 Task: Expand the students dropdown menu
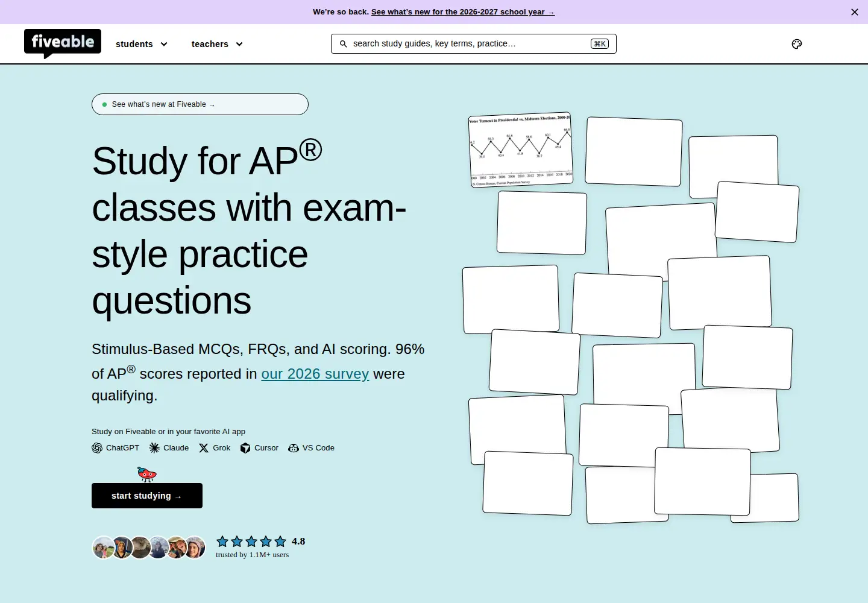click(x=142, y=44)
